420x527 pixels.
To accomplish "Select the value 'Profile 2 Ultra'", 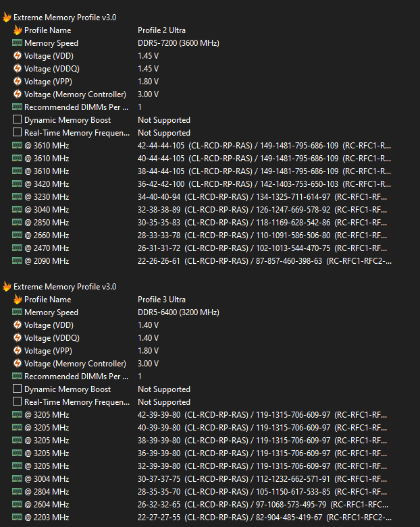I will click(162, 30).
